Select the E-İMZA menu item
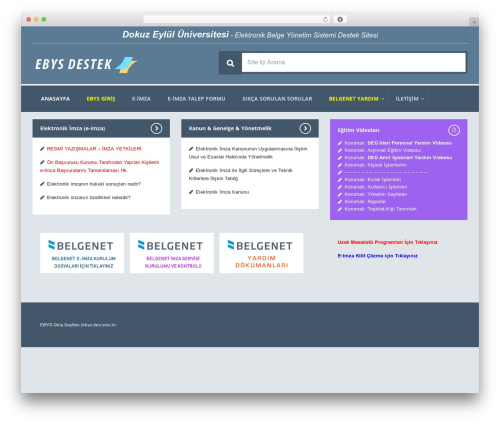 pyautogui.click(x=141, y=99)
